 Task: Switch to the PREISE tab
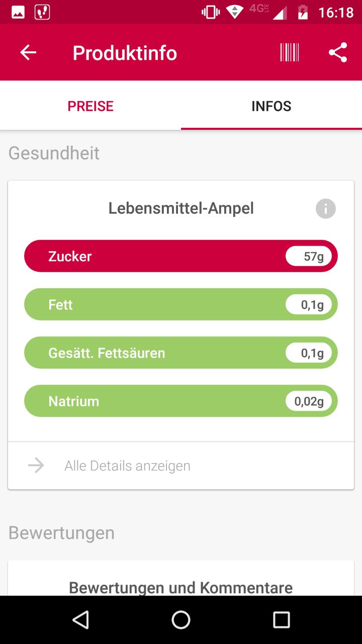coord(90,106)
